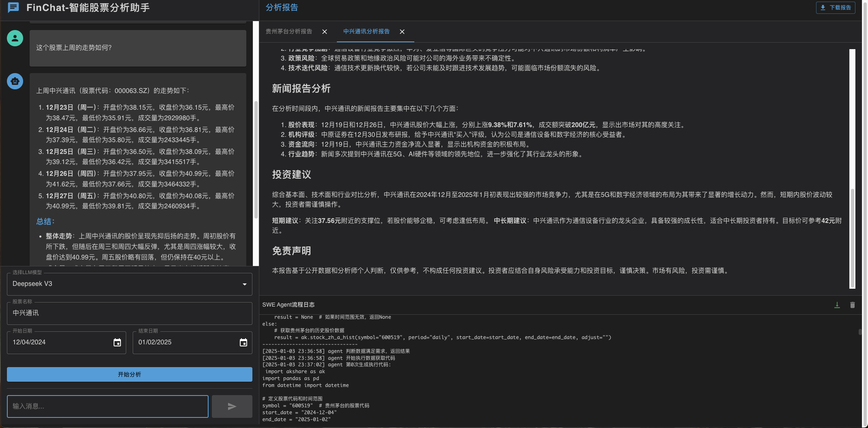Click the 新闻报告分析 heading
Viewport: 868px width, 428px height.
click(x=301, y=89)
